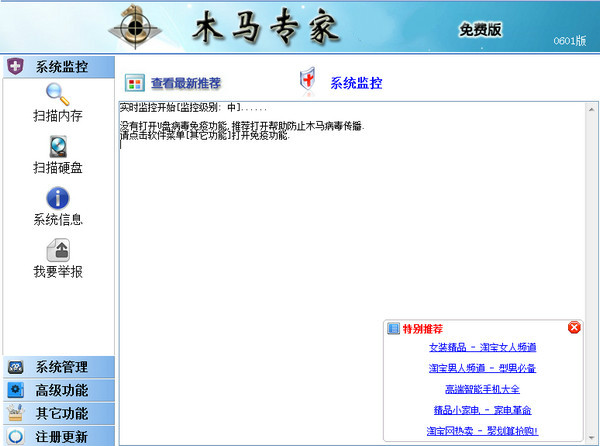The width and height of the screenshot is (600, 446).
Task: Follow the 精品小家电 - 家电革命 link
Action: point(482,410)
